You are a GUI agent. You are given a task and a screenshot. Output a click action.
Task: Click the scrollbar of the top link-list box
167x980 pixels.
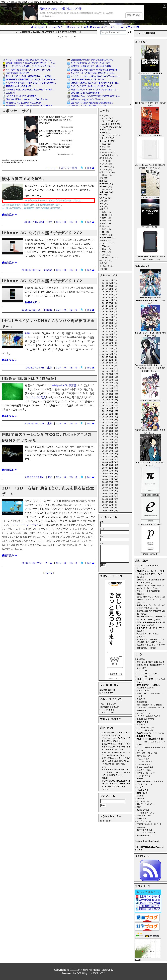point(130,80)
